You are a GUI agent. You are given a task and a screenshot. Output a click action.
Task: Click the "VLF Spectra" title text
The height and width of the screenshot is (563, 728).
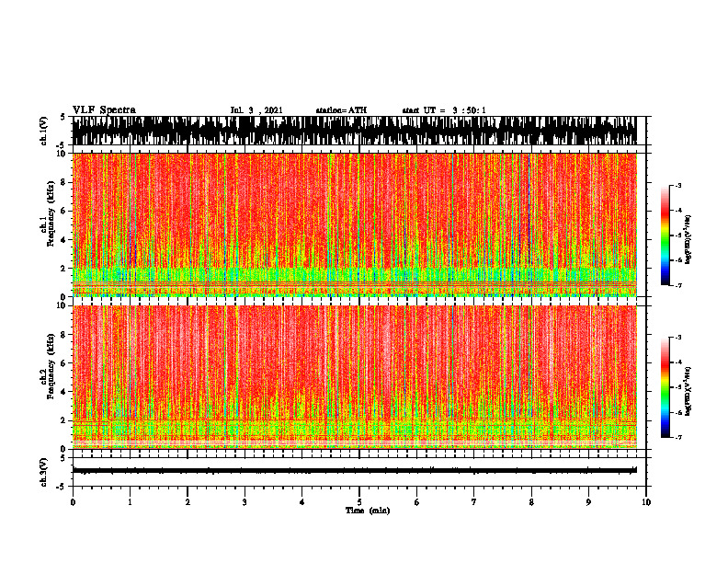[104, 110]
